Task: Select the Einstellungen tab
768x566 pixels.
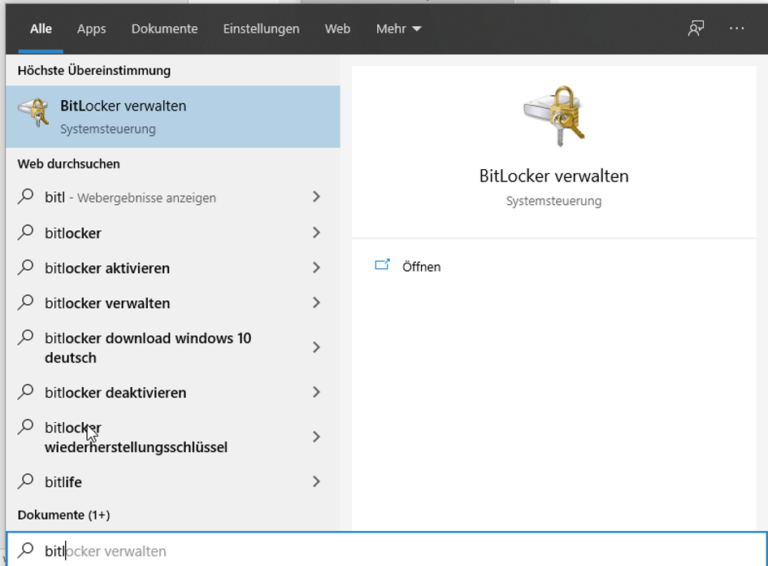Action: [260, 29]
